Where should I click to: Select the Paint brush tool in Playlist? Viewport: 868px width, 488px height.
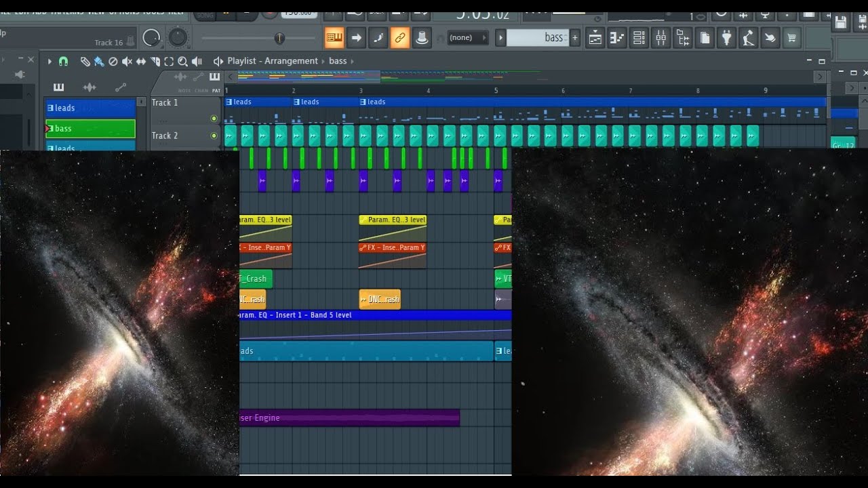99,61
